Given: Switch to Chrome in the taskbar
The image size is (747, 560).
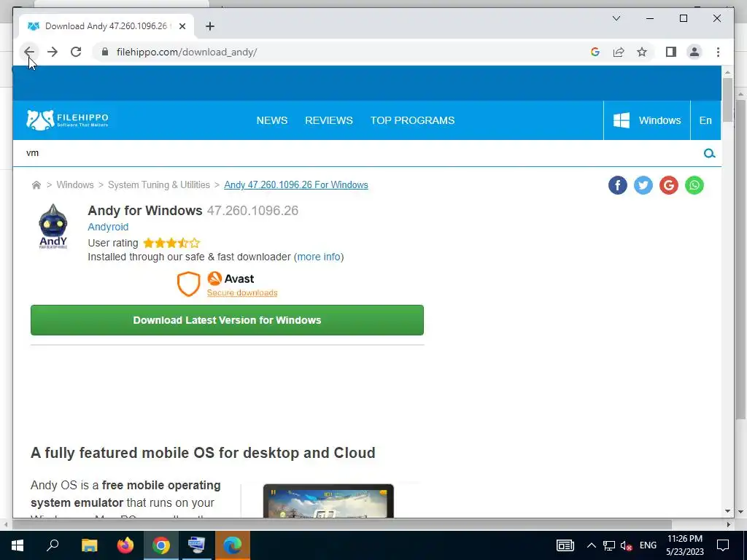Looking at the screenshot, I should (161, 545).
